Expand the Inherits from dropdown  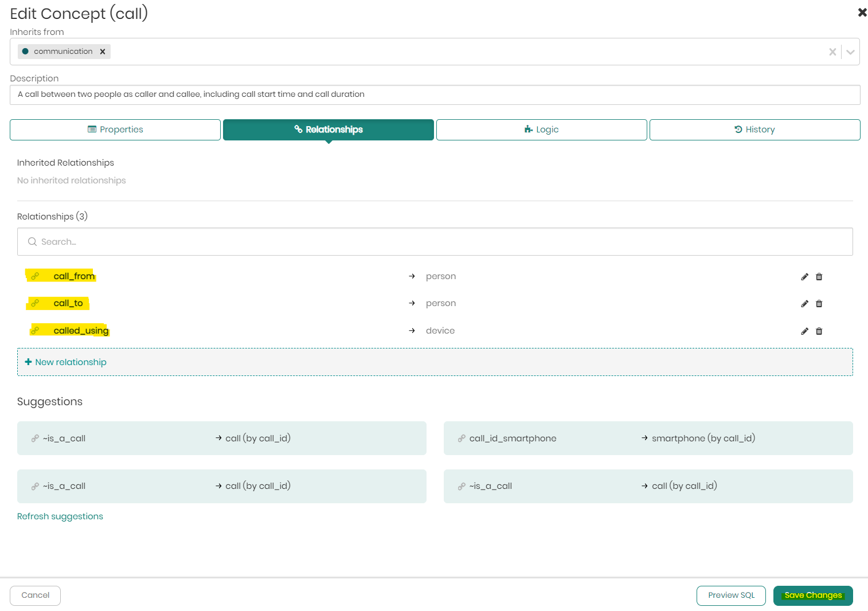[850, 52]
